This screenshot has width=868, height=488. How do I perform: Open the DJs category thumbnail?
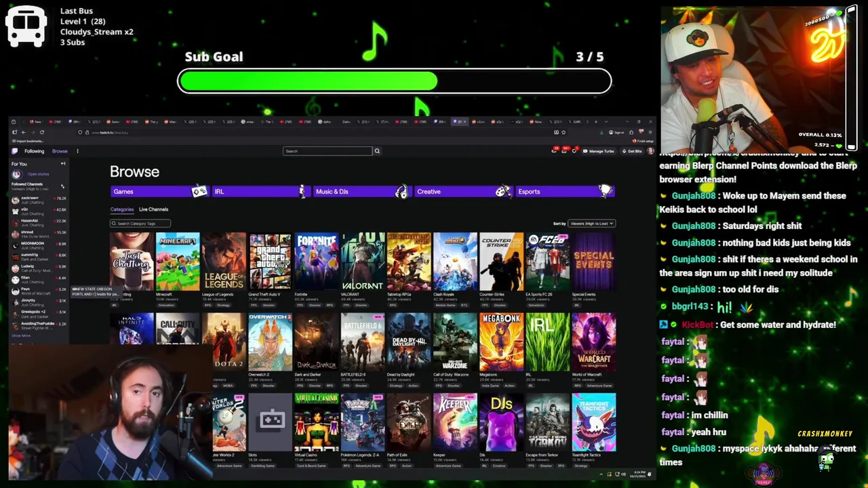pos(501,422)
